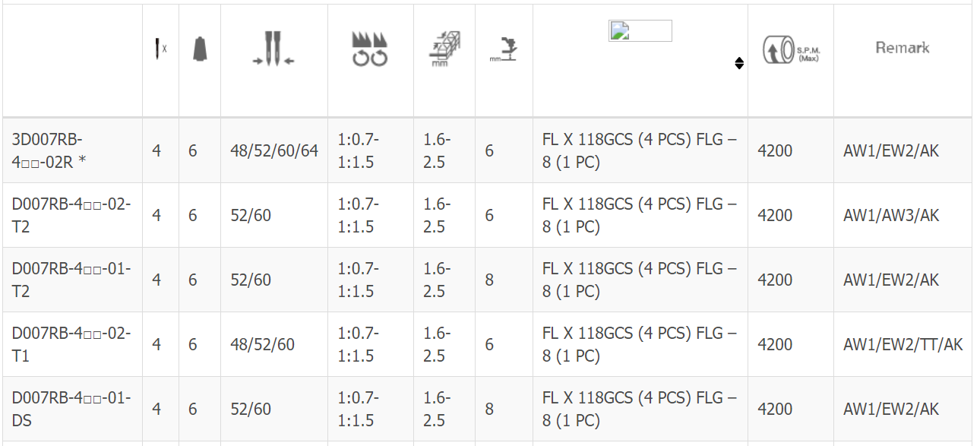Click the Remark column header
The image size is (980, 446).
click(903, 48)
